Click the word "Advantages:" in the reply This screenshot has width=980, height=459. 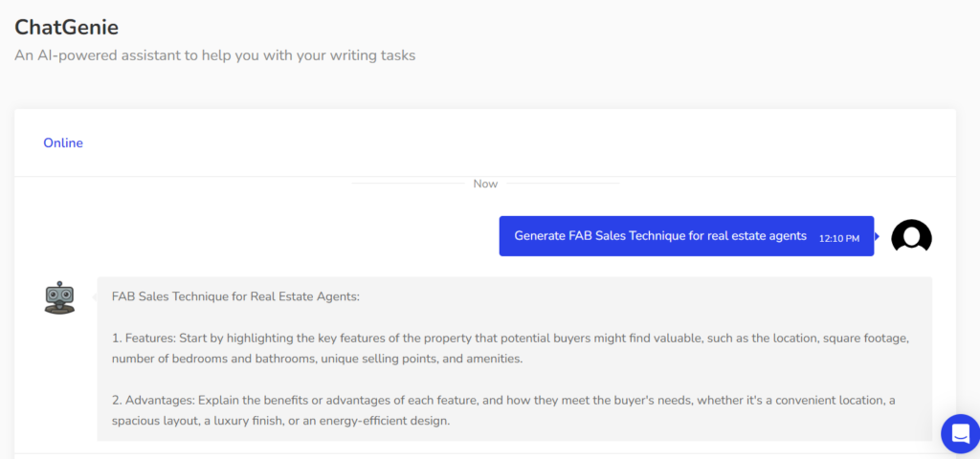(x=162, y=400)
